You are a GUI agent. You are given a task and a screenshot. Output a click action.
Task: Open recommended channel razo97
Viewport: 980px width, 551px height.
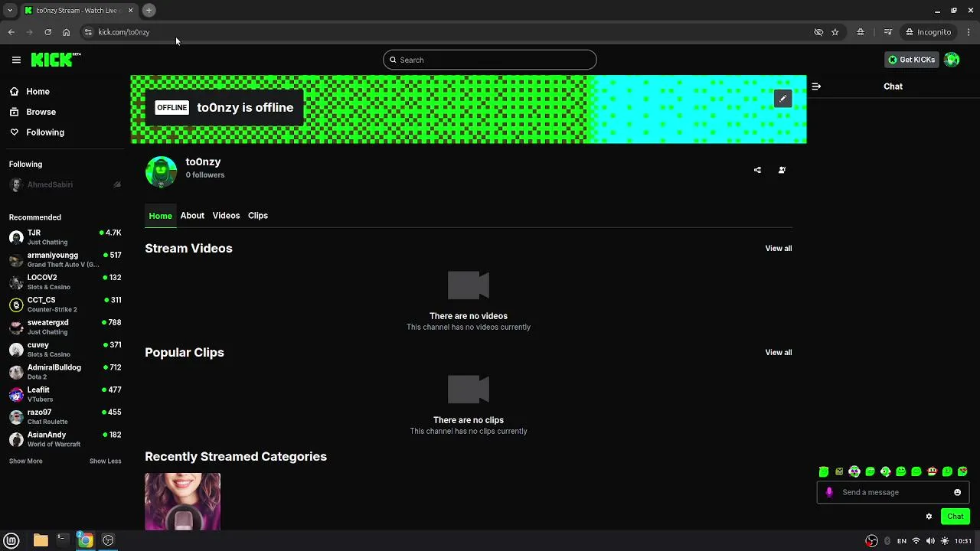click(65, 416)
